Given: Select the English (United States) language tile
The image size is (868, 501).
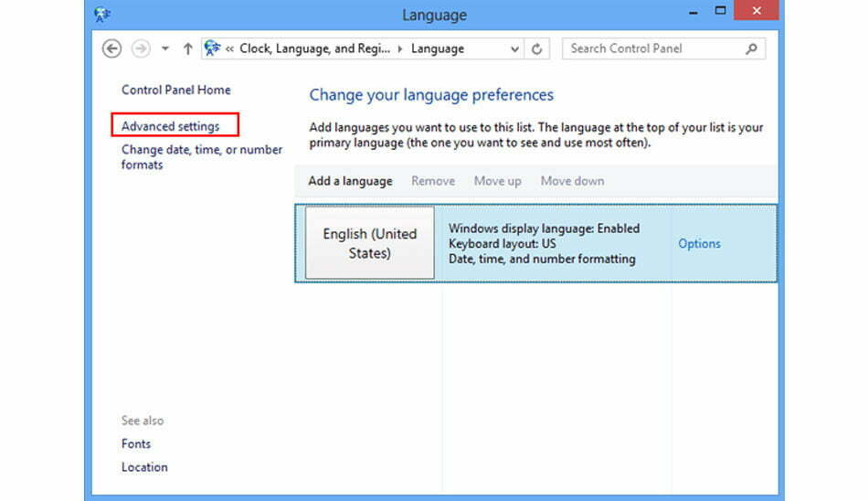Looking at the screenshot, I should point(370,243).
